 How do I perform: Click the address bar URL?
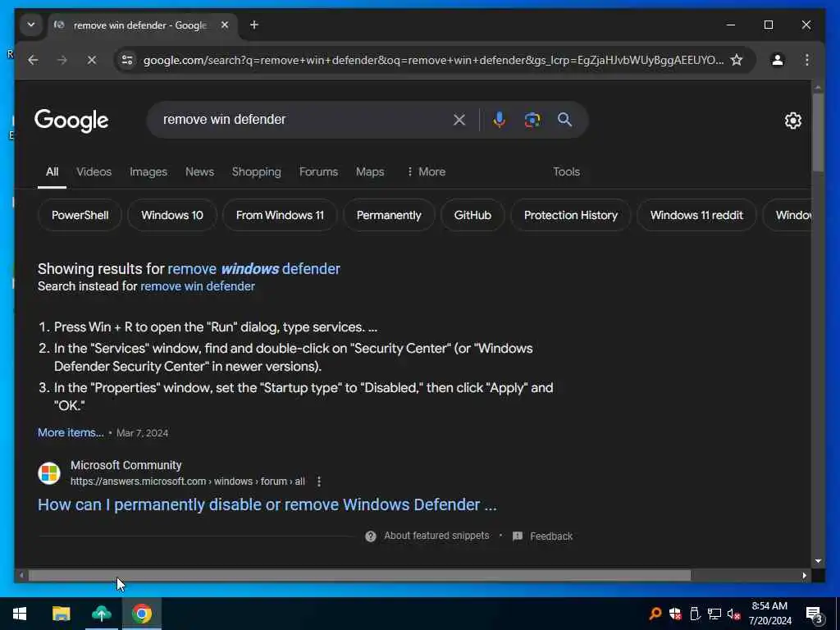tap(433, 60)
